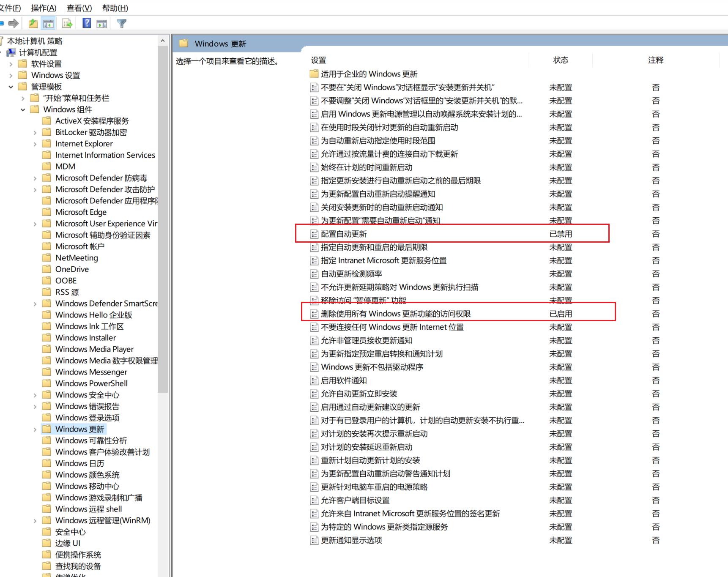Click policy icon beside 配置自动更新
This screenshot has height=577, width=728.
[x=314, y=234]
